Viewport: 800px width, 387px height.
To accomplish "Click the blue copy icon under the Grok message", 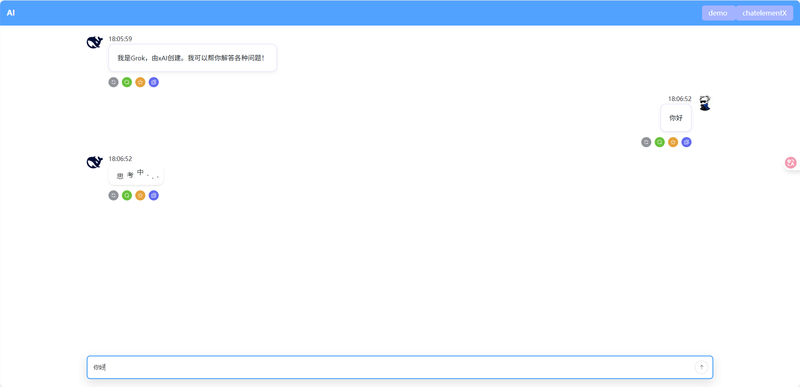I will coord(154,82).
